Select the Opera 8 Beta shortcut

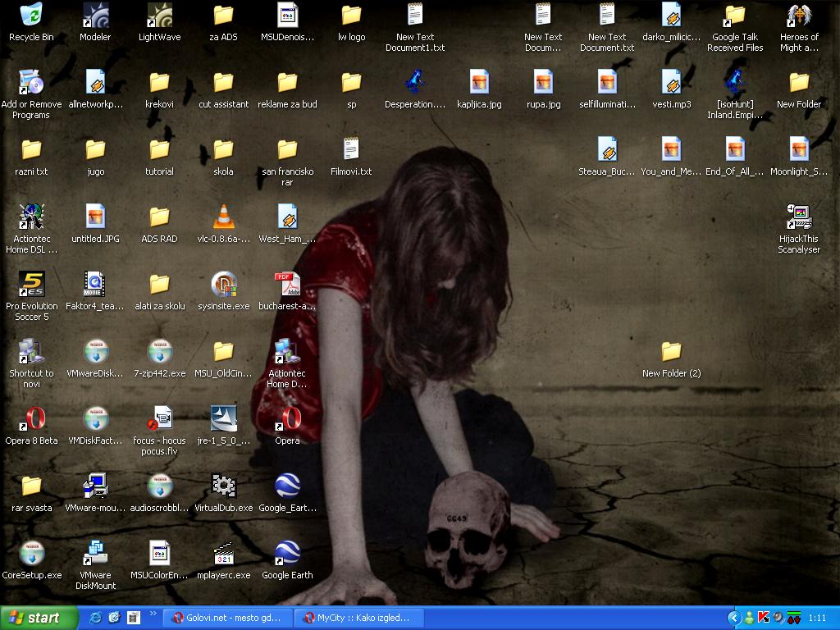coord(31,418)
